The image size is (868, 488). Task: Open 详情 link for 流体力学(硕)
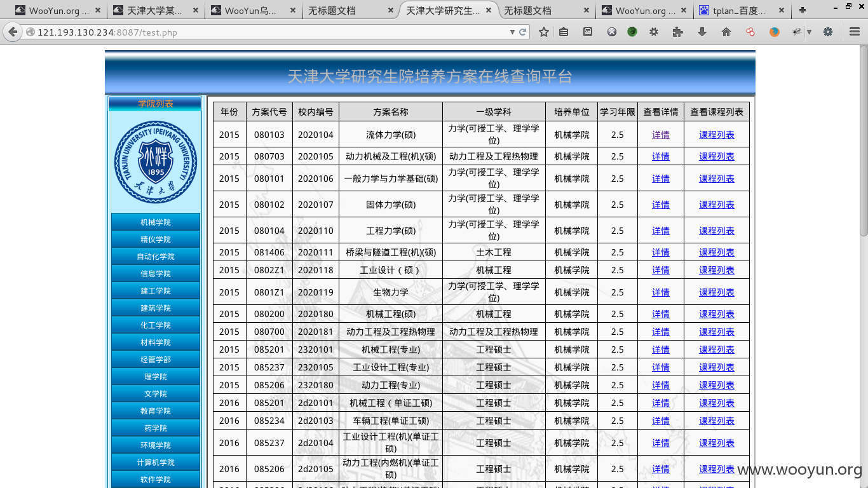point(661,135)
